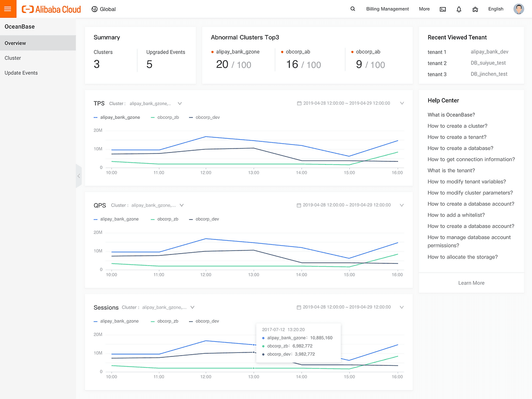Click the Alibaba Cloud logo
The image size is (532, 399).
[x=51, y=9]
